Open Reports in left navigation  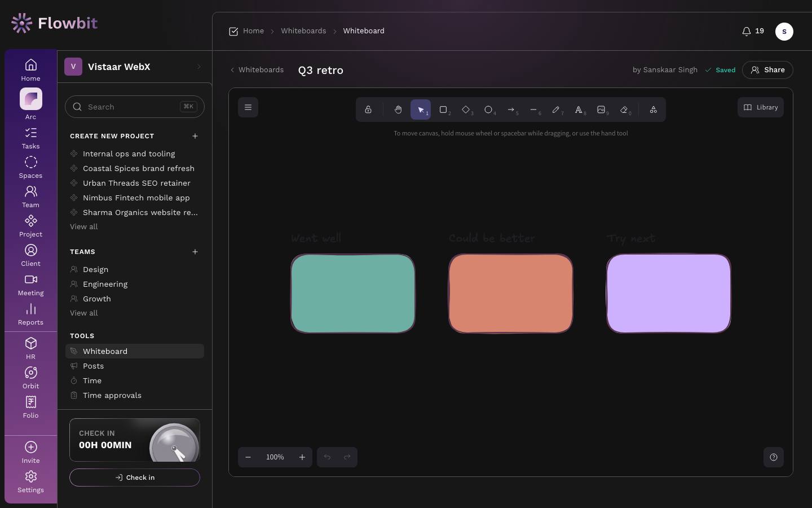[31, 315]
